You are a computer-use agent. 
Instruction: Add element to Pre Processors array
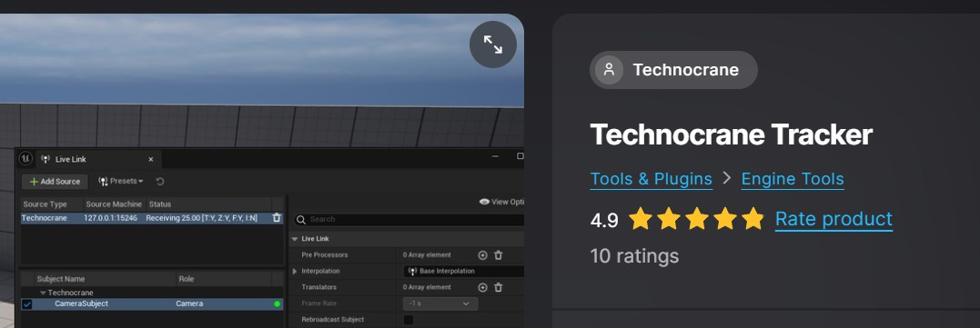click(482, 255)
